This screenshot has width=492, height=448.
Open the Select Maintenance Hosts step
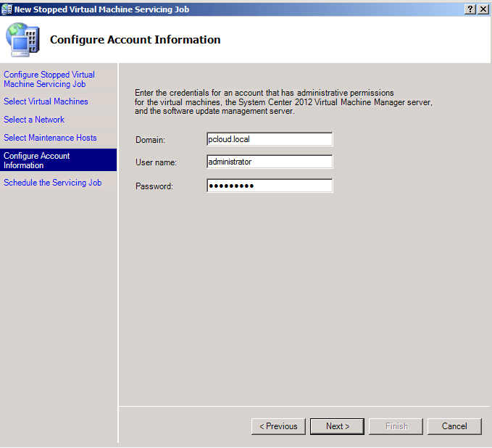(50, 138)
